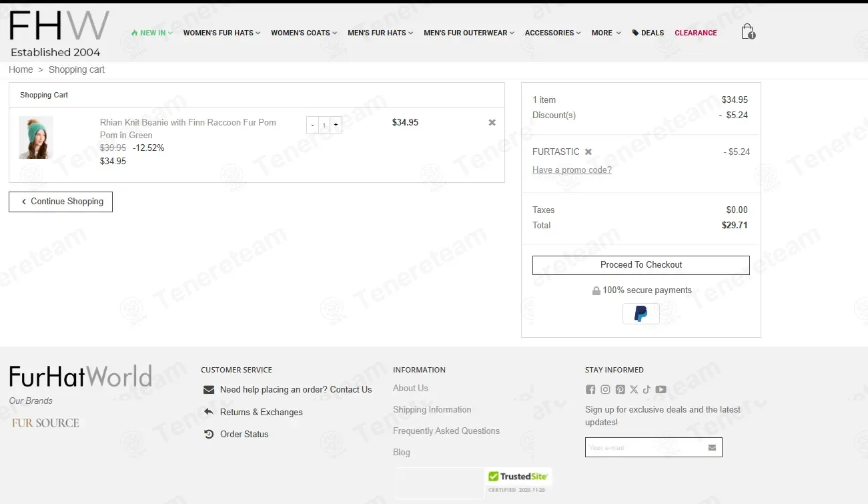Click the PayPal payment logo
The height and width of the screenshot is (504, 868).
pos(641,314)
